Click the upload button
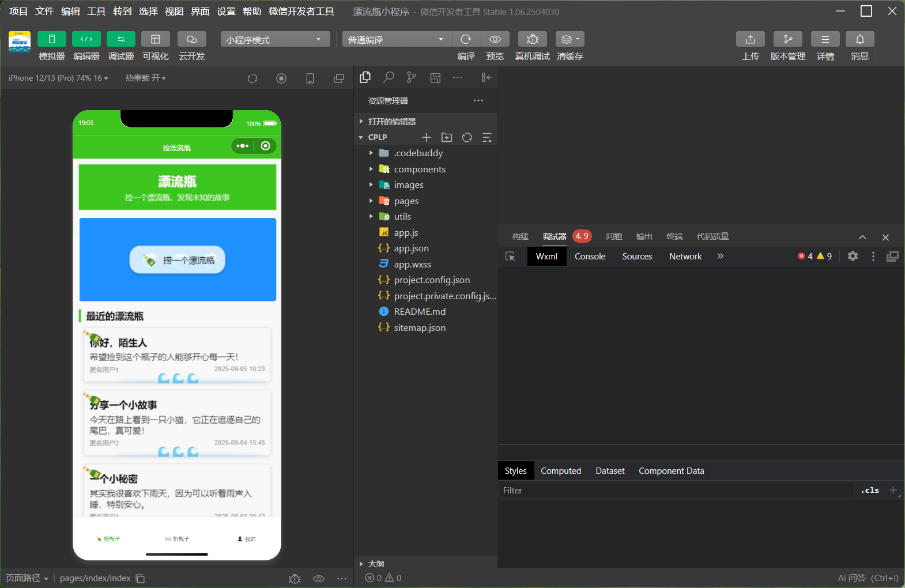This screenshot has height=588, width=905. 751,39
